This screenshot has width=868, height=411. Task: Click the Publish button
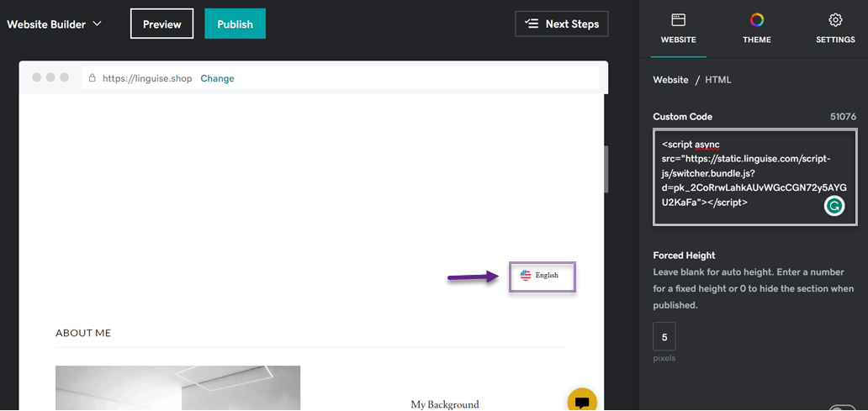235,24
